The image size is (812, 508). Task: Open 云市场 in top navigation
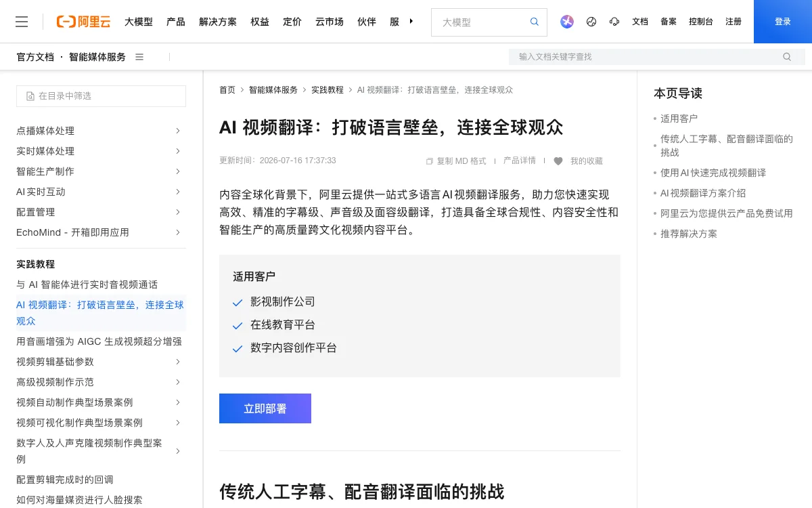tap(330, 22)
